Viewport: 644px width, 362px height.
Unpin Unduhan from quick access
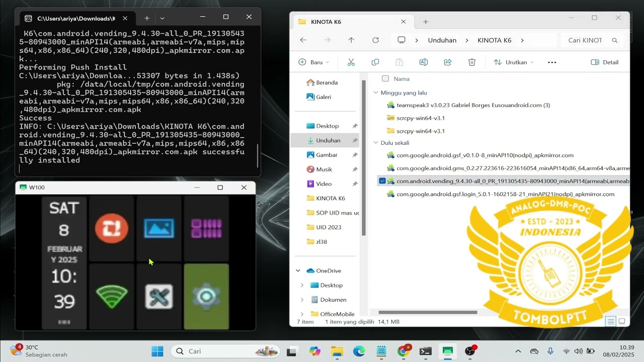[355, 141]
